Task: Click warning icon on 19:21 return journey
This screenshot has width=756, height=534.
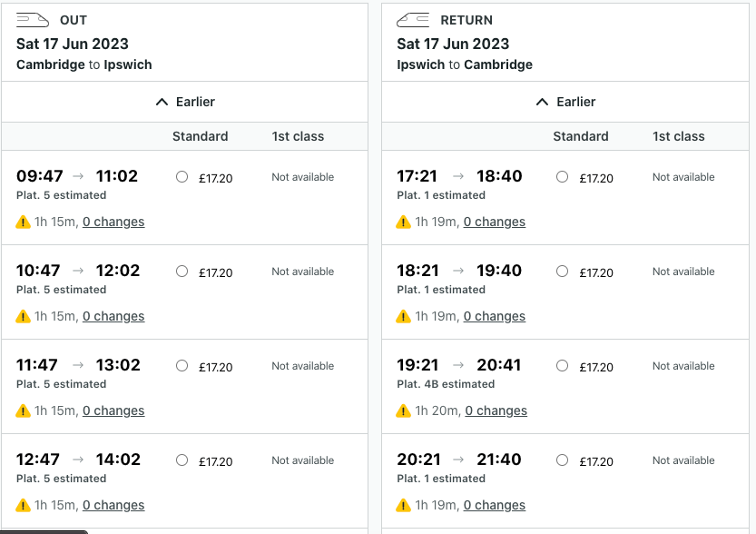Action: (x=404, y=410)
